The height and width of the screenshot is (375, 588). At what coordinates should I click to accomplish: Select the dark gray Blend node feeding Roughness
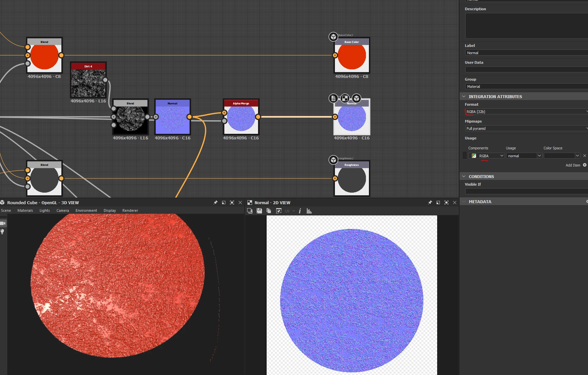tap(44, 178)
